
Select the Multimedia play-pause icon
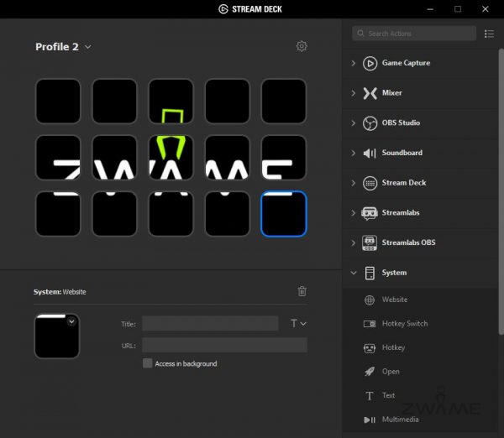[x=370, y=420]
